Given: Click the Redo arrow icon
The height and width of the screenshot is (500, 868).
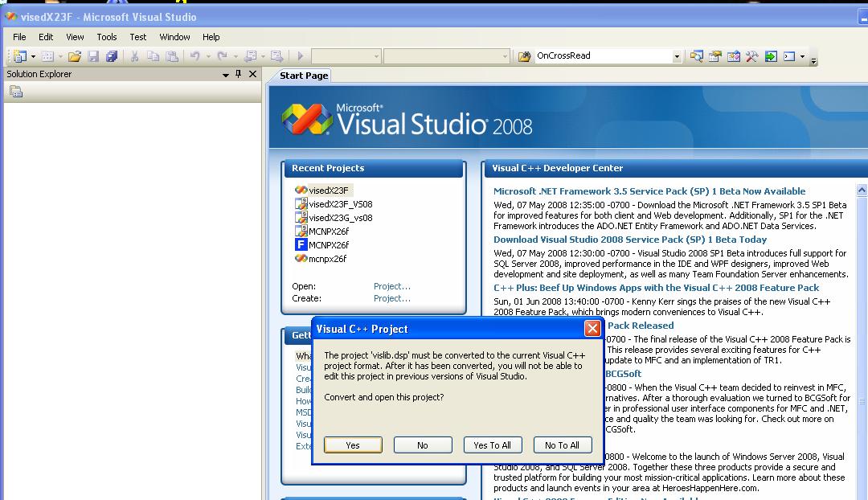Looking at the screenshot, I should click(222, 56).
